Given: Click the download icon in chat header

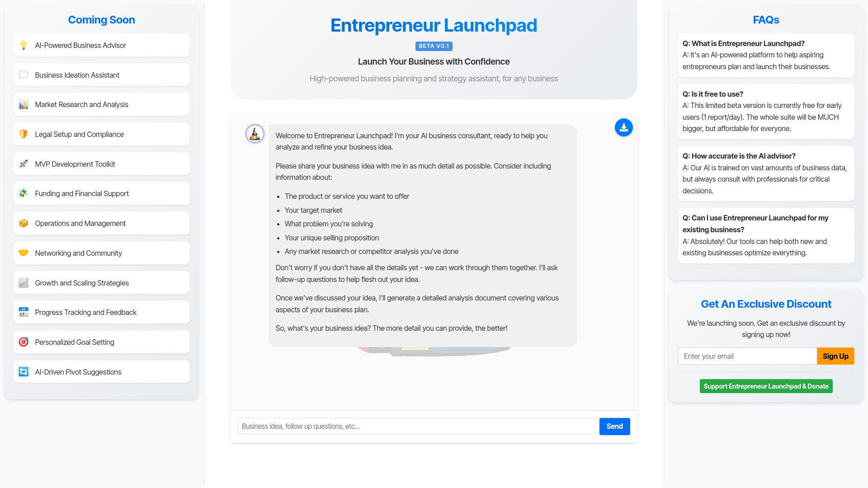Looking at the screenshot, I should coord(623,127).
